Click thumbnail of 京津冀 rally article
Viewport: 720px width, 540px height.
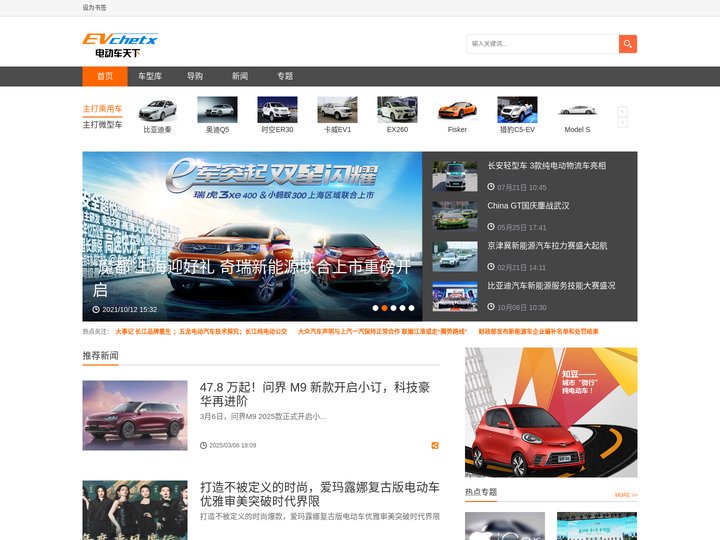[x=455, y=256]
